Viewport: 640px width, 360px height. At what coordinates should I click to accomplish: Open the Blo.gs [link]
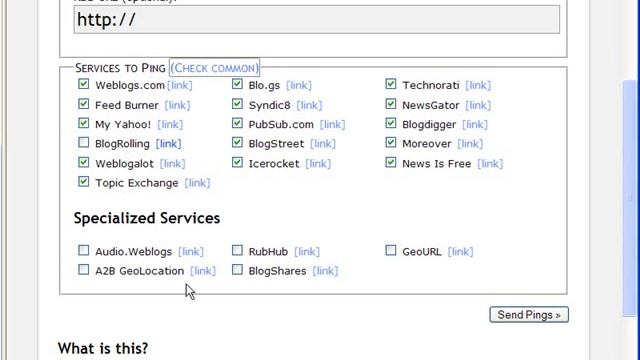299,85
